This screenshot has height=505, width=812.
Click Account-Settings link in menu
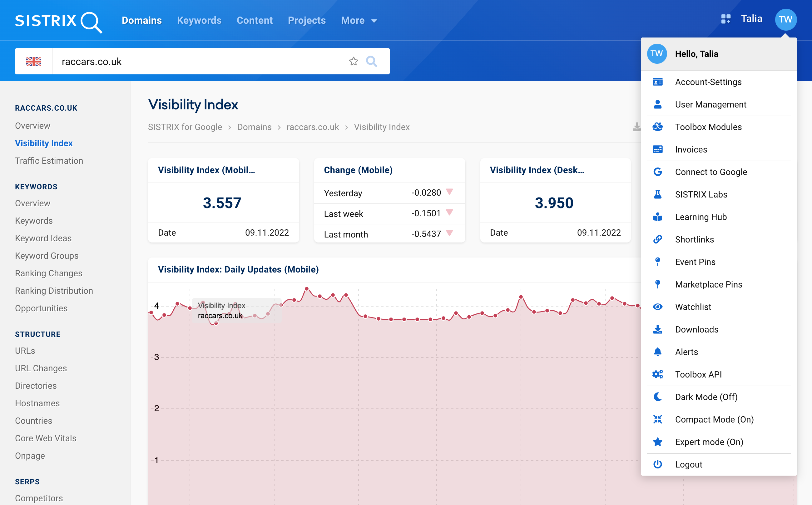click(x=708, y=82)
